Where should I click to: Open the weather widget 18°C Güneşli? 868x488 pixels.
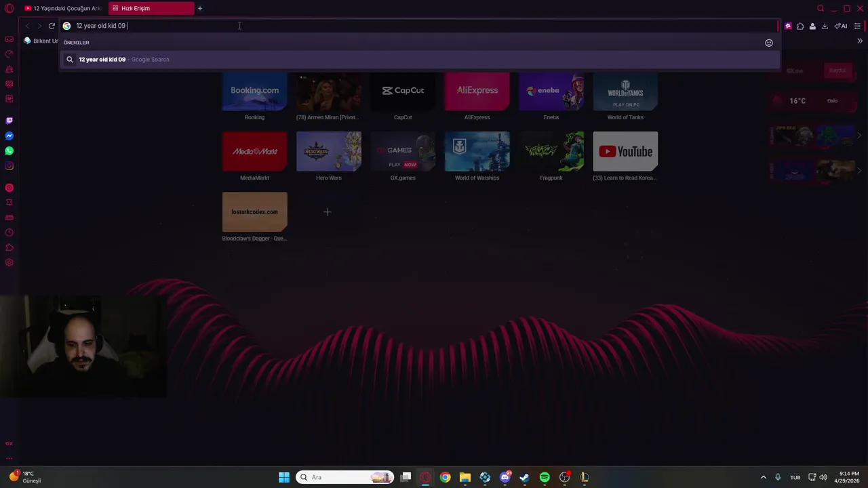[26, 477]
